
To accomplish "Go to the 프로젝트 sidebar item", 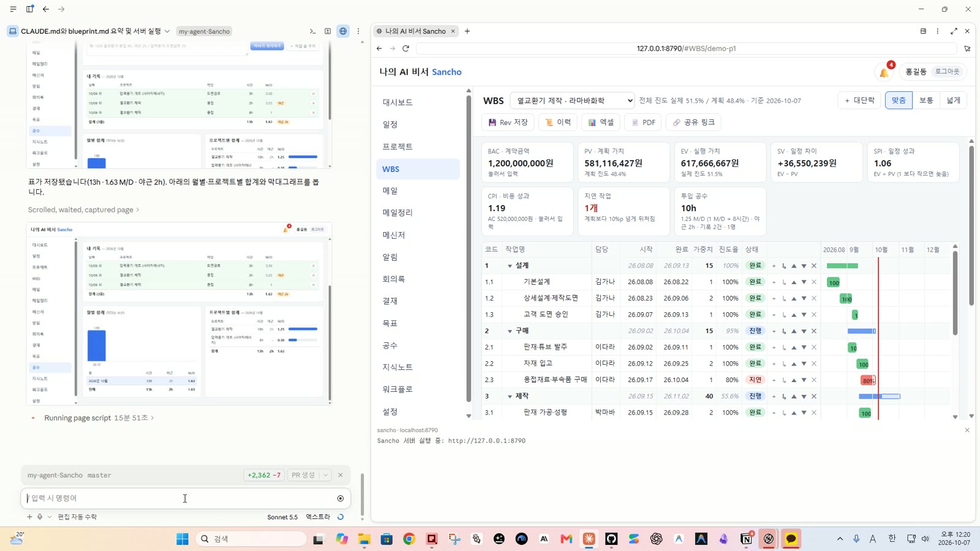I will pyautogui.click(x=418, y=147).
